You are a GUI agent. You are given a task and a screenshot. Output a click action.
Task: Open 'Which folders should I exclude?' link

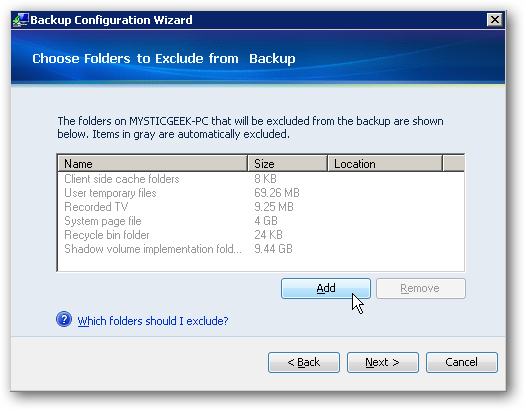click(x=153, y=321)
